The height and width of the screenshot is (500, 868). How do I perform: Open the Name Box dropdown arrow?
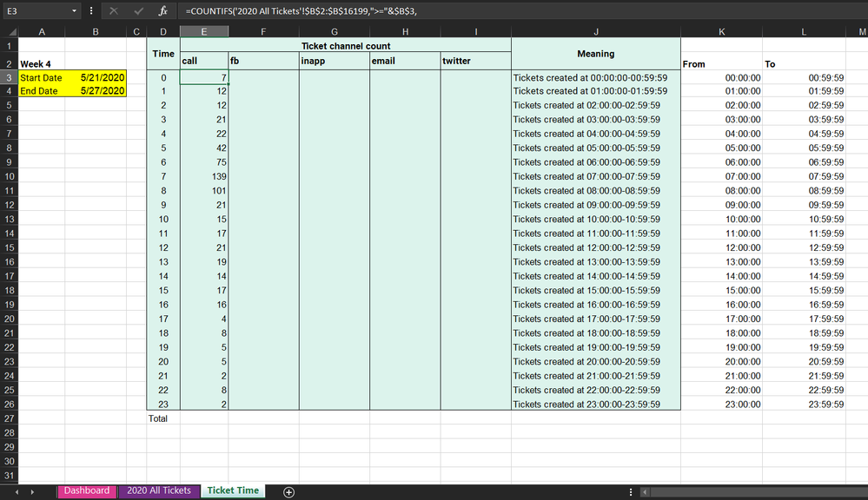coord(74,11)
